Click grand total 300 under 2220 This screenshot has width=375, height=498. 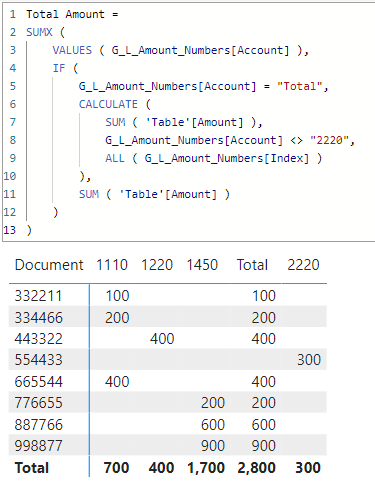point(308,468)
